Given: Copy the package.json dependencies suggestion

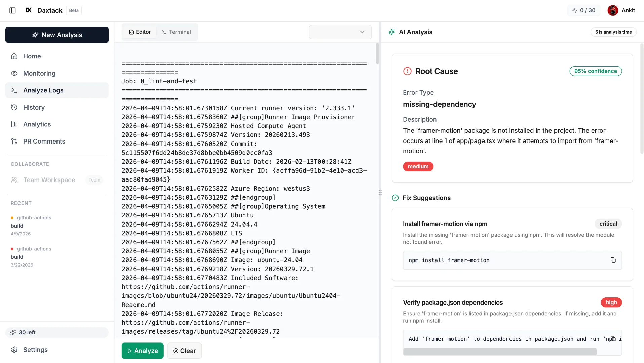Looking at the screenshot, I should (x=613, y=338).
